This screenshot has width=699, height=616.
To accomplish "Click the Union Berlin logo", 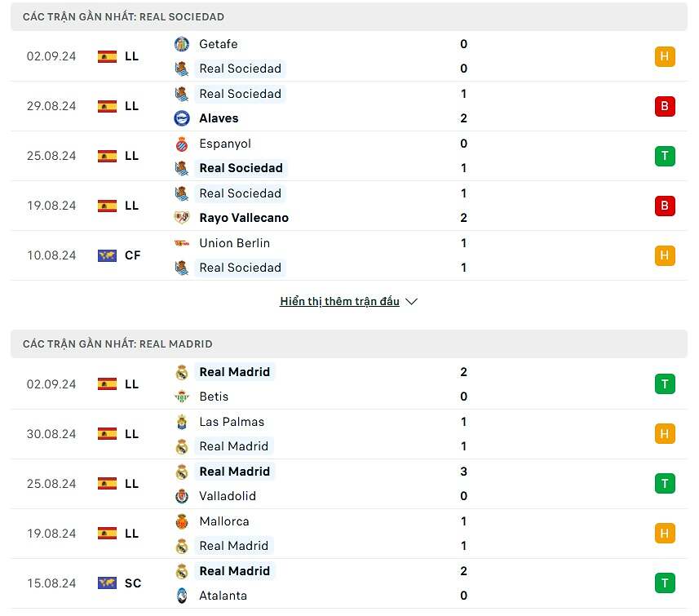I will (x=182, y=243).
